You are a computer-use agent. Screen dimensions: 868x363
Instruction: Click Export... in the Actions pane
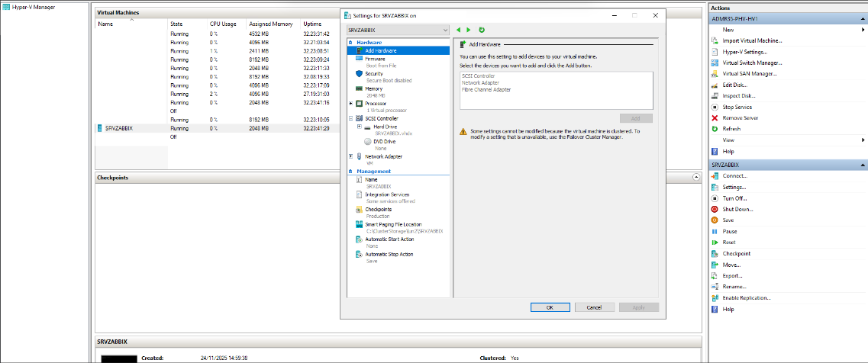click(732, 275)
